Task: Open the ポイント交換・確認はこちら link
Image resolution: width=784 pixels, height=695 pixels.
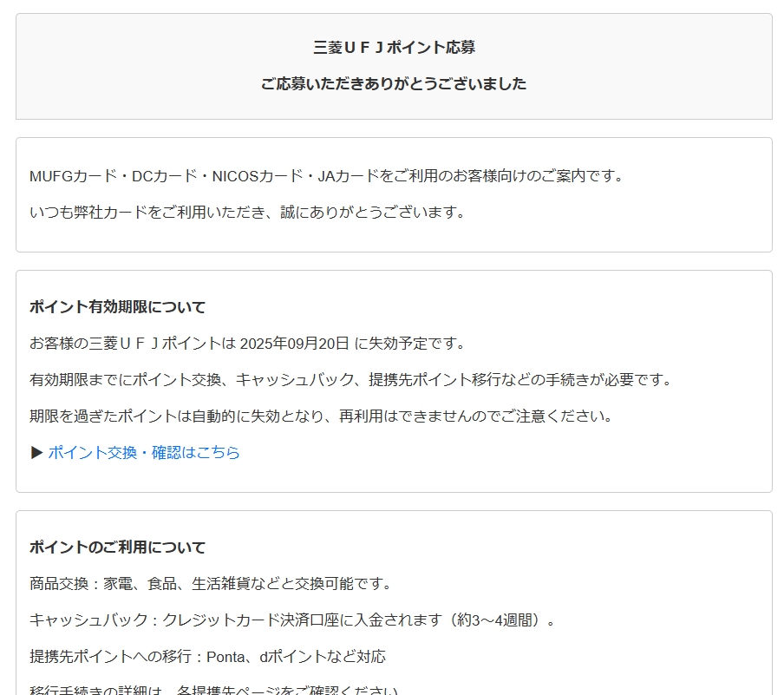Action: click(144, 453)
